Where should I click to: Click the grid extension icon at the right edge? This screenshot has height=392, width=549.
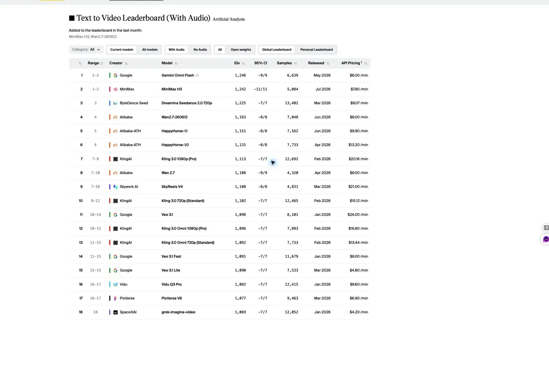tap(546, 228)
